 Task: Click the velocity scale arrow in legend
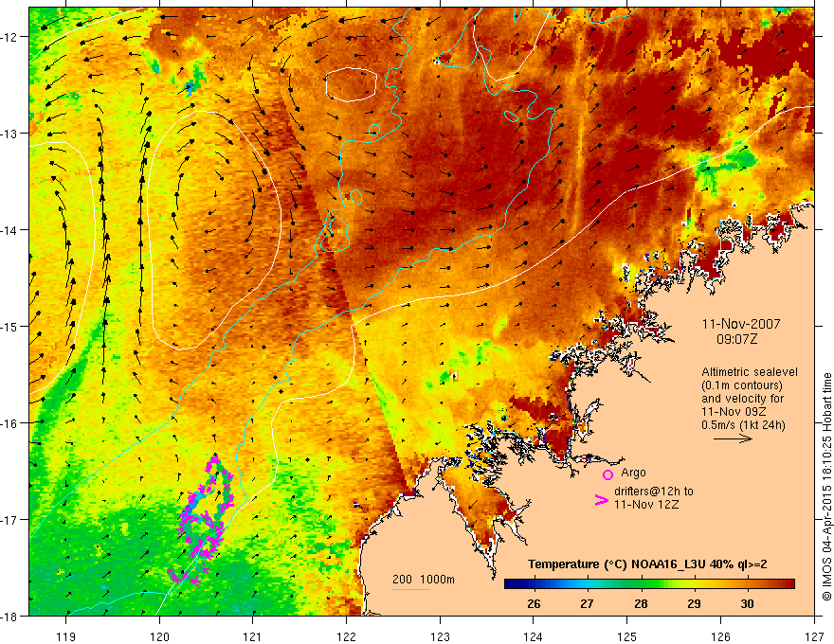pyautogui.click(x=733, y=438)
